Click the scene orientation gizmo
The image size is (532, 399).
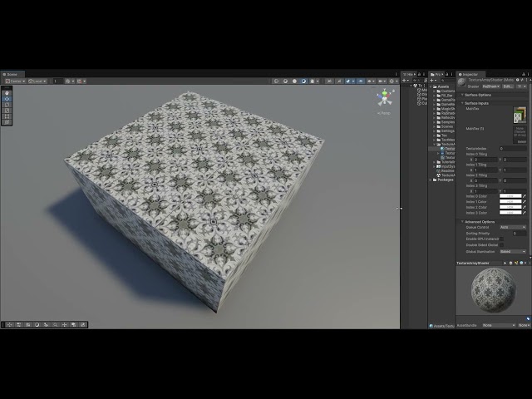(x=385, y=98)
